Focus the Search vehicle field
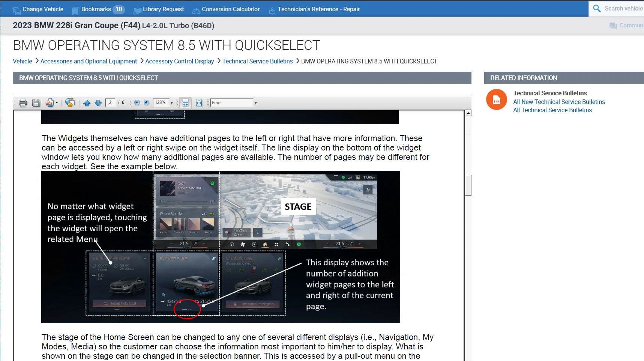Image resolution: width=644 pixels, height=361 pixels. pos(623,8)
